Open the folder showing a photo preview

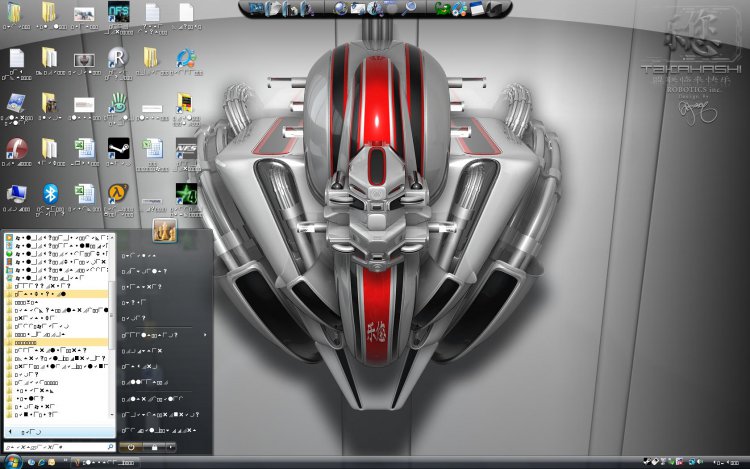(49, 102)
